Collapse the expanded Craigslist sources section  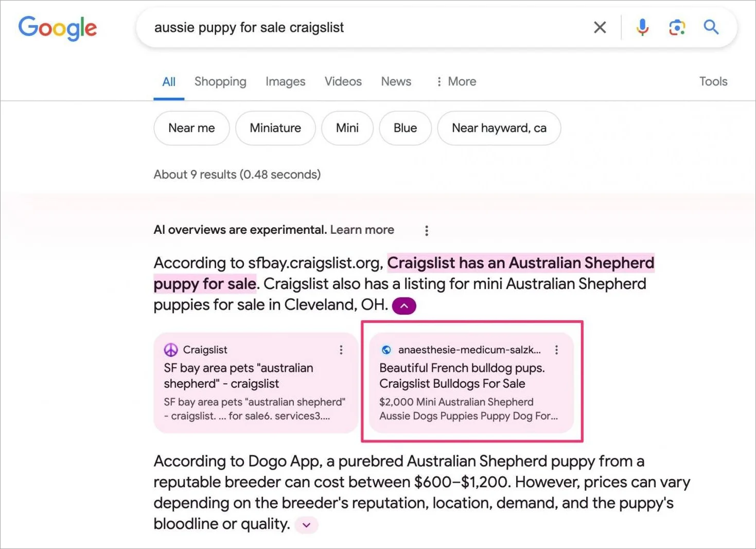[x=404, y=305]
